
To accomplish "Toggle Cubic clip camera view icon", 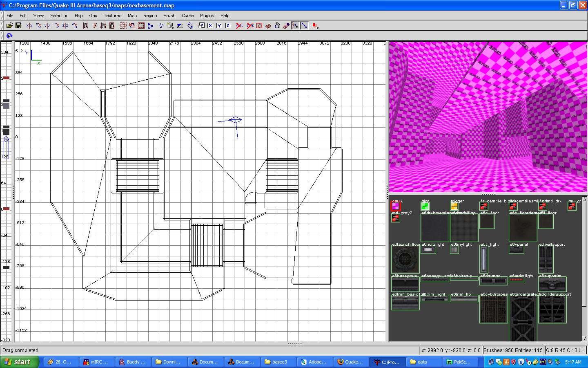I will pos(180,25).
